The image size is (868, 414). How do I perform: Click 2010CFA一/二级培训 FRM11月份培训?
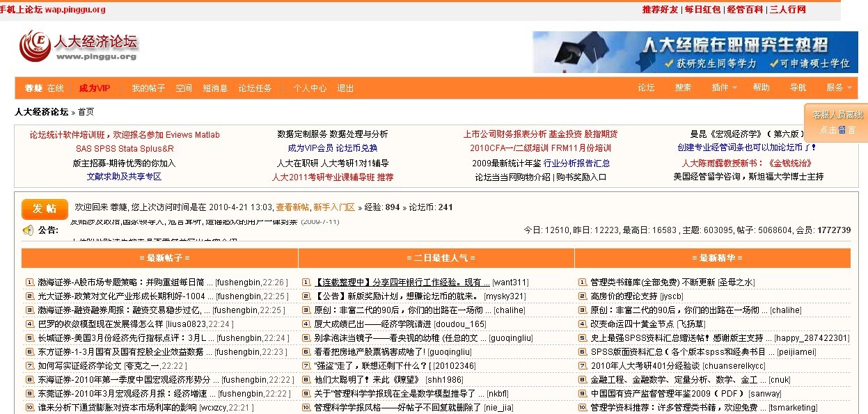[x=541, y=148]
